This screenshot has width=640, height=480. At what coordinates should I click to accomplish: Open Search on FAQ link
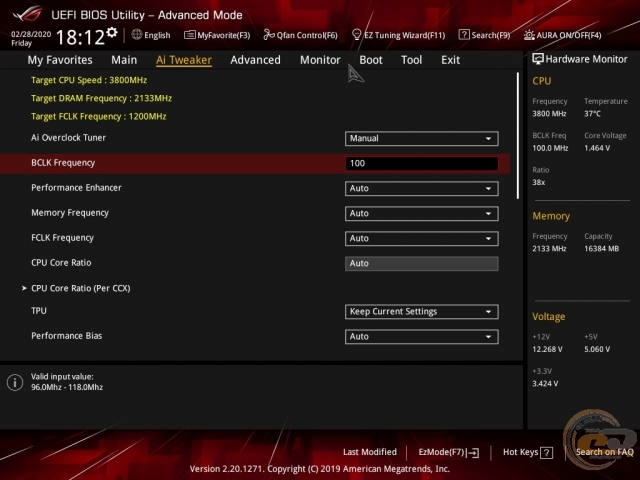coord(604,452)
